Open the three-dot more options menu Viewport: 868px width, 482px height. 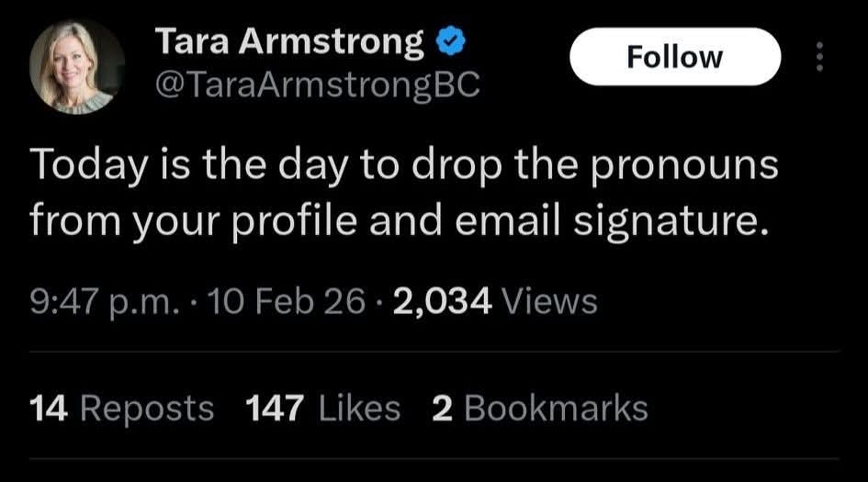click(x=820, y=58)
